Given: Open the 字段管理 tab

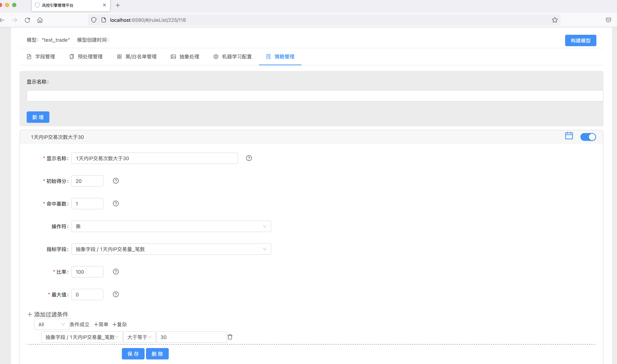Looking at the screenshot, I should [41, 57].
